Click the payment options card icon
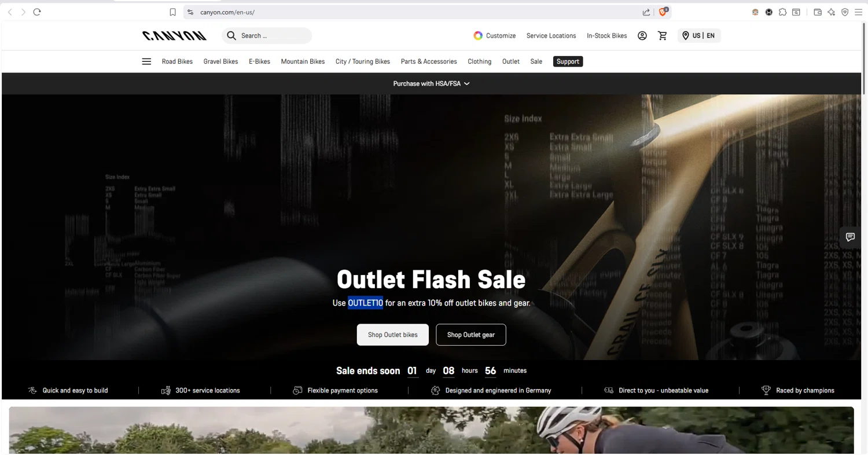Viewport: 868px width, 455px height. click(297, 390)
